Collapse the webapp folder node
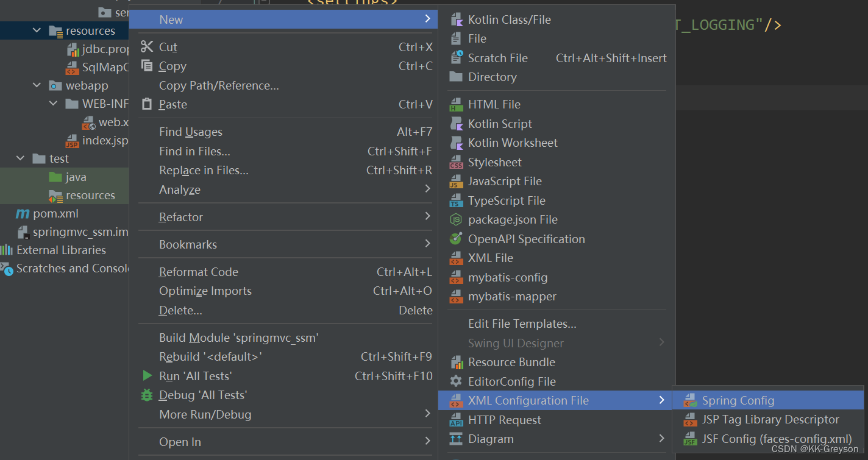 tap(37, 85)
